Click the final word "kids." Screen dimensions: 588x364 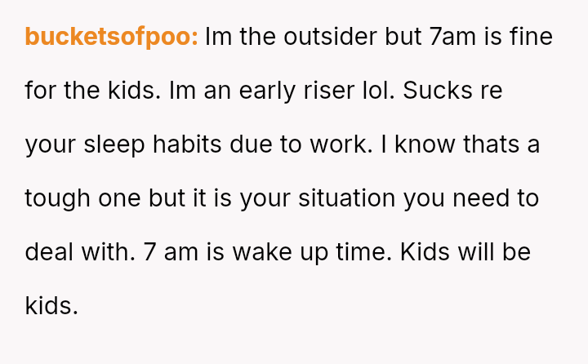[x=51, y=305]
